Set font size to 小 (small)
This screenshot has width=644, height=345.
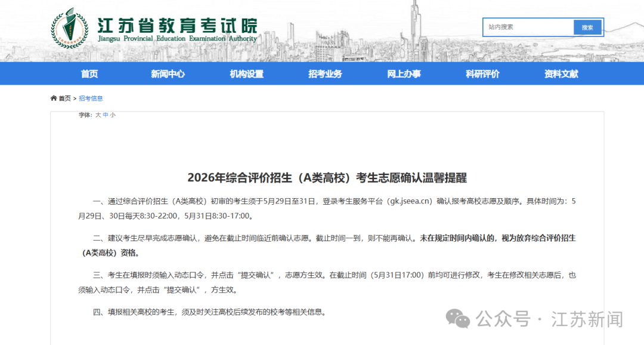point(113,115)
